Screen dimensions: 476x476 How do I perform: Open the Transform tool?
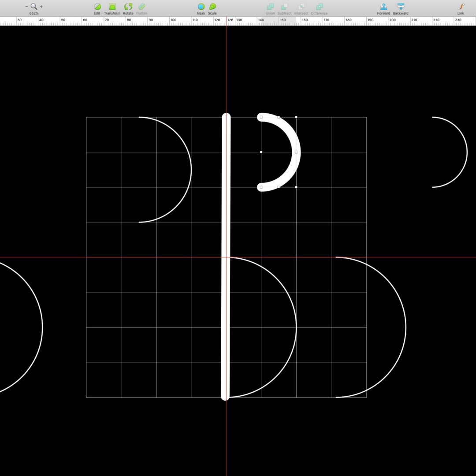point(112,7)
